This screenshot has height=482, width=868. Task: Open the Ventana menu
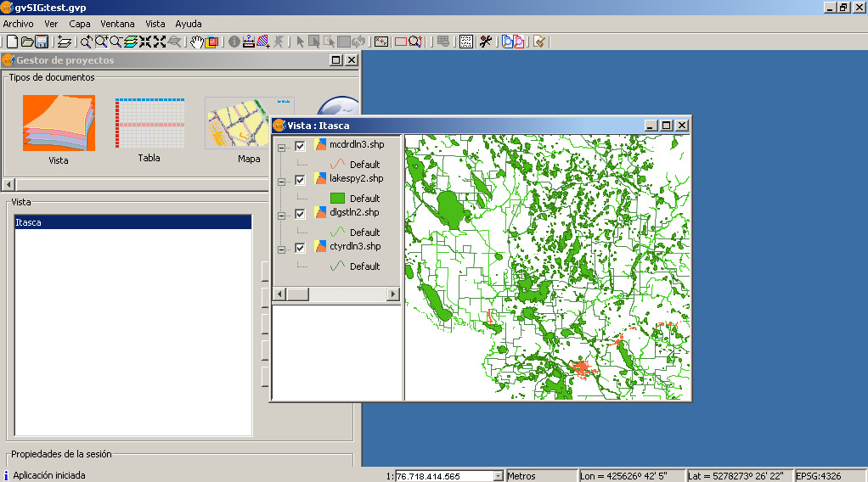point(117,24)
